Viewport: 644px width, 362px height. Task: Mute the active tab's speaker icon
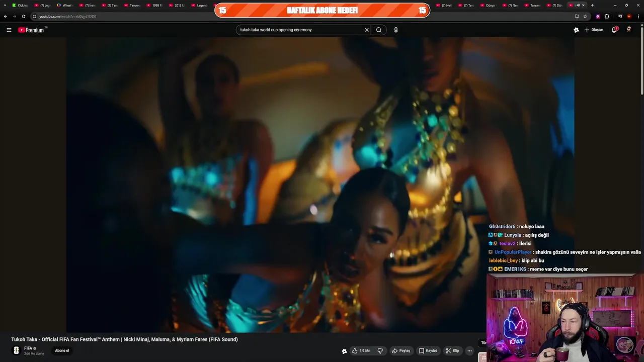point(578,5)
